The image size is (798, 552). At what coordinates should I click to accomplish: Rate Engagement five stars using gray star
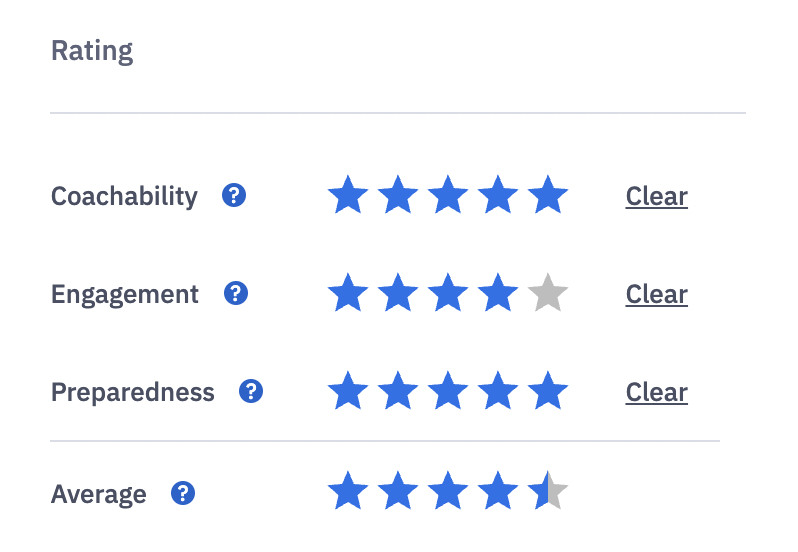pyautogui.click(x=548, y=294)
